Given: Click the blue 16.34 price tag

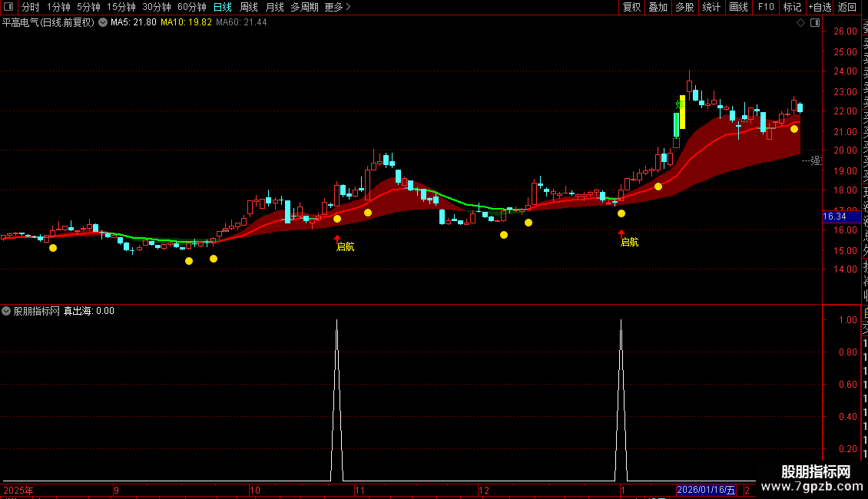Looking at the screenshot, I should 841,216.
